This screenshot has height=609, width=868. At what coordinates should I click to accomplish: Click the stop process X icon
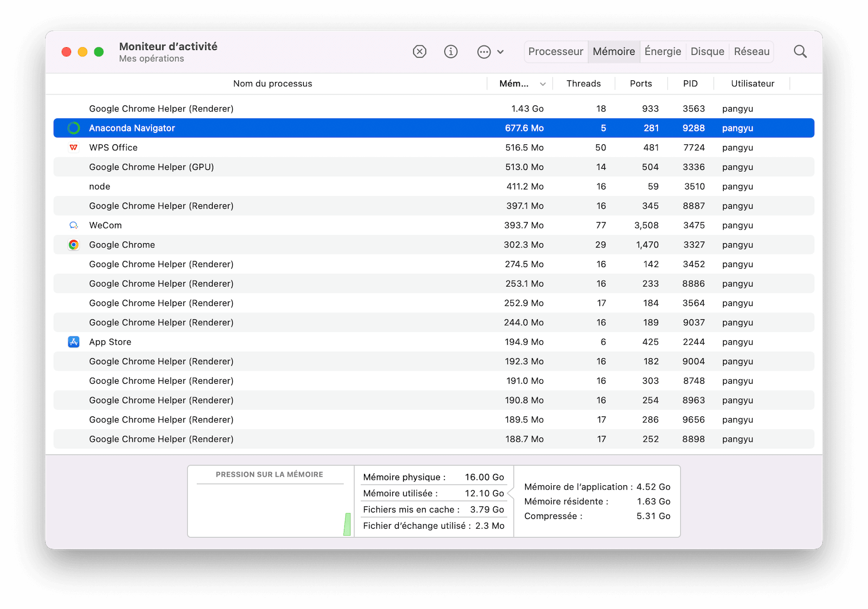[419, 52]
